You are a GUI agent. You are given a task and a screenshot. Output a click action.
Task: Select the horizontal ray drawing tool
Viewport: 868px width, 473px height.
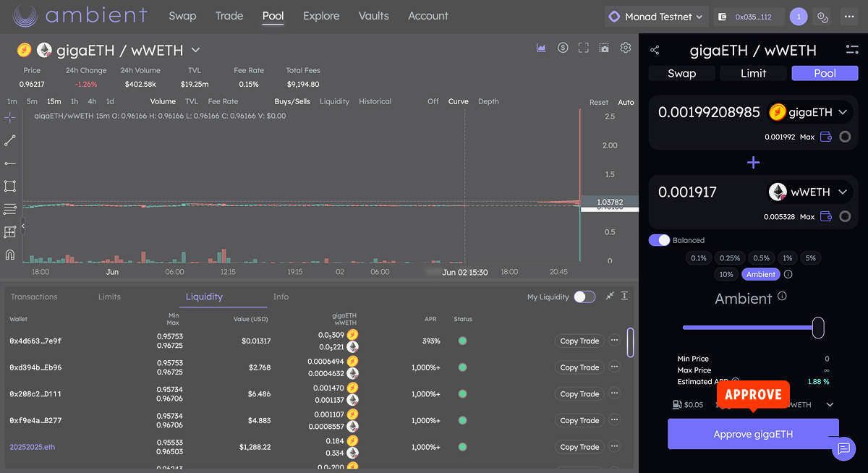[x=10, y=163]
